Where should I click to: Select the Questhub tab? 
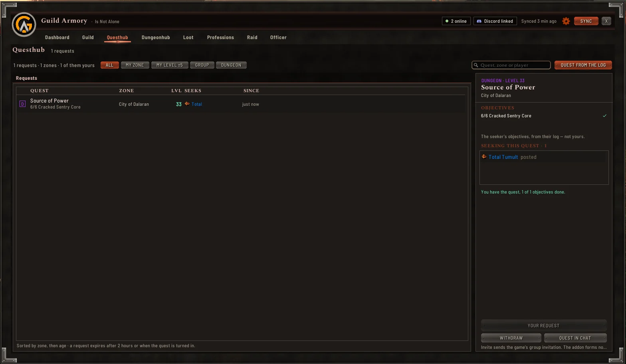117,38
